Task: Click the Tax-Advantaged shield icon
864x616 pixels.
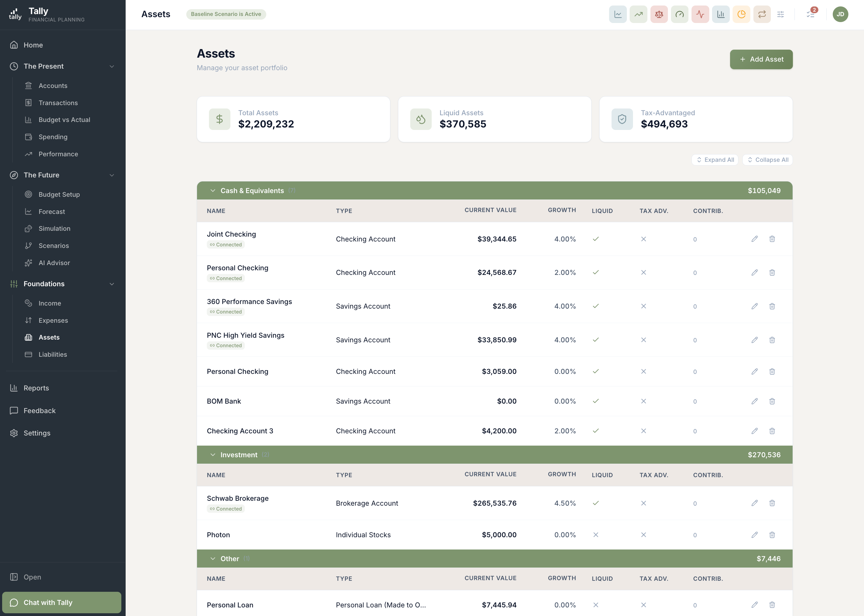Action: pyautogui.click(x=622, y=119)
